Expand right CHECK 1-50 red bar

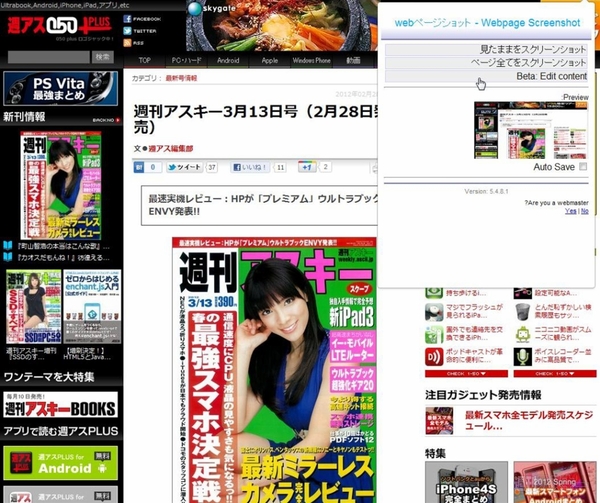[x=555, y=374]
